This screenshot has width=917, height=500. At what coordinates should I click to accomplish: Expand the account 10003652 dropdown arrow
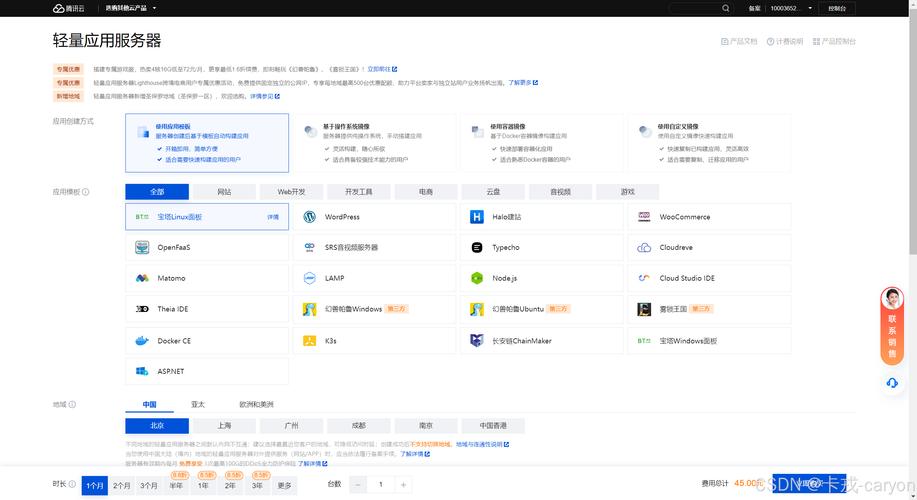810,8
